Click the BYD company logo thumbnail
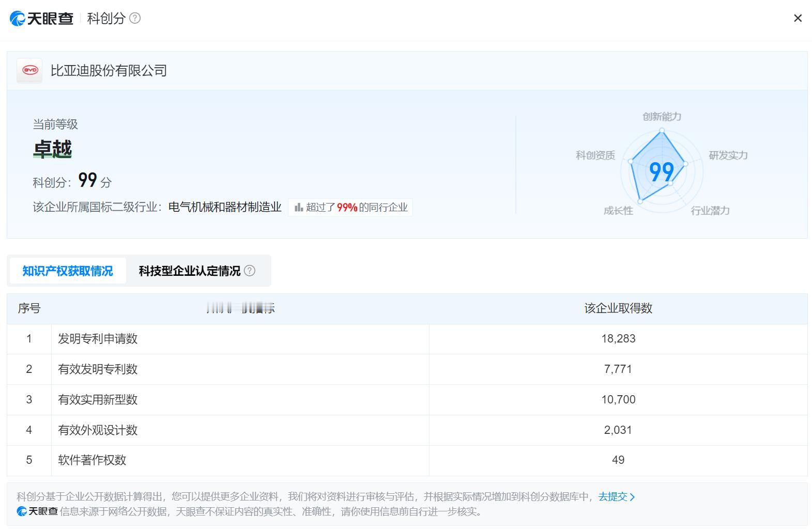 [x=30, y=70]
